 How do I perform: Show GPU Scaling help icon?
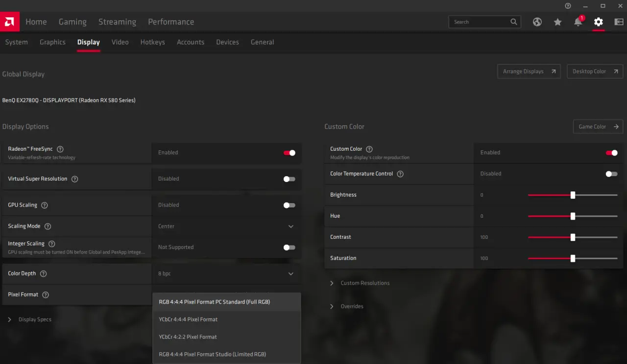[45, 205]
